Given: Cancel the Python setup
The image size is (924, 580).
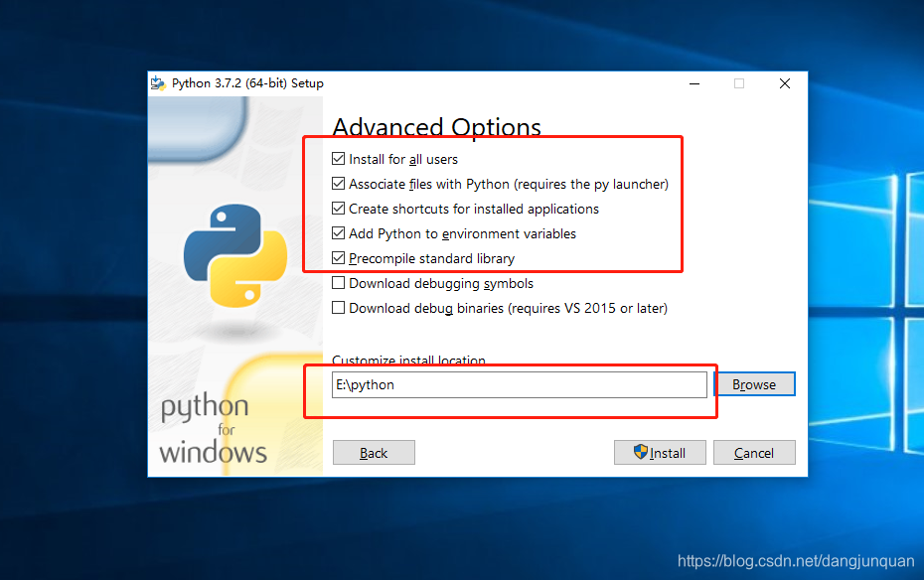Looking at the screenshot, I should pos(754,453).
